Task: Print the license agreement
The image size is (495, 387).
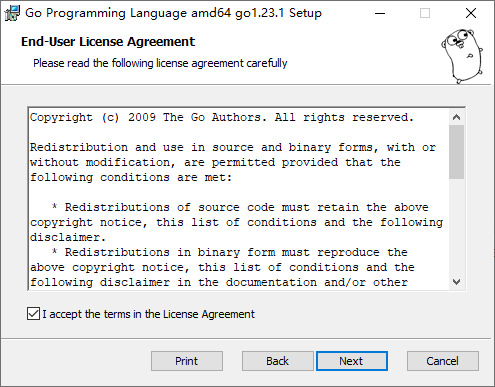Action: (187, 361)
